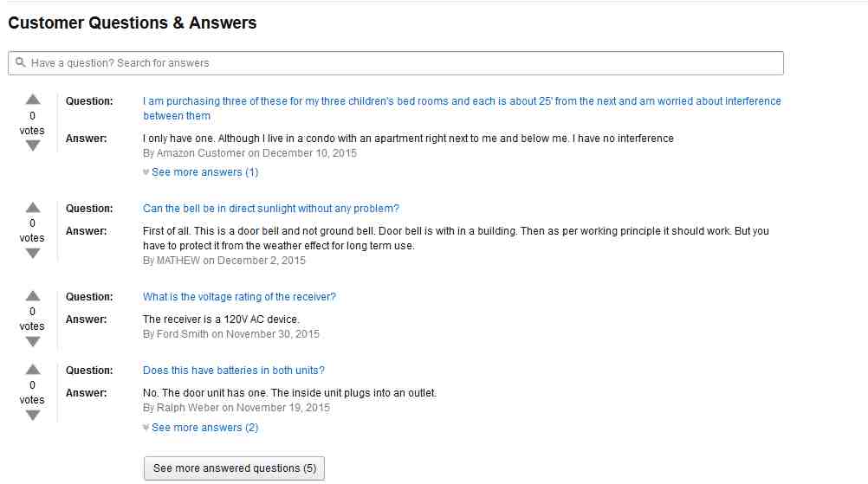Screen dimensions: 868x484
Task: Upvote the children's bedrooms interference question
Action: 33,100
